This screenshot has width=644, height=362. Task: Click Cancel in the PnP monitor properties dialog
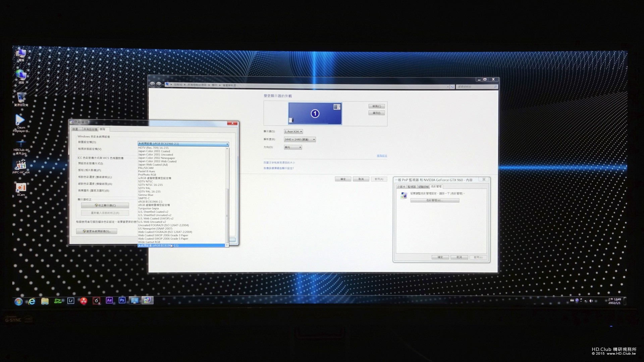[459, 257]
